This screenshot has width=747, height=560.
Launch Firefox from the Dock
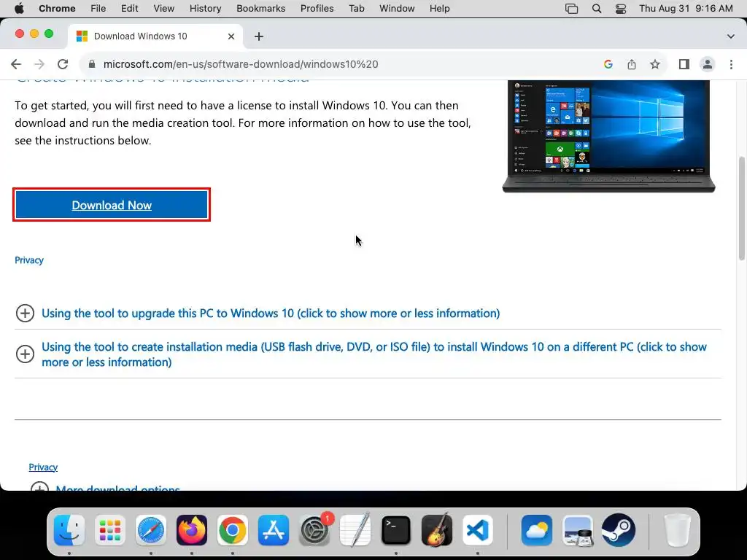click(x=192, y=530)
